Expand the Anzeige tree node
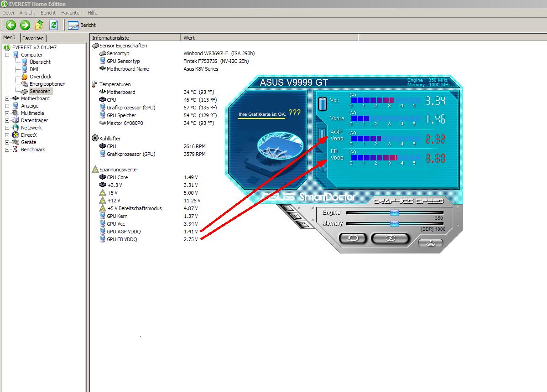The height and width of the screenshot is (392, 547). pos(7,106)
